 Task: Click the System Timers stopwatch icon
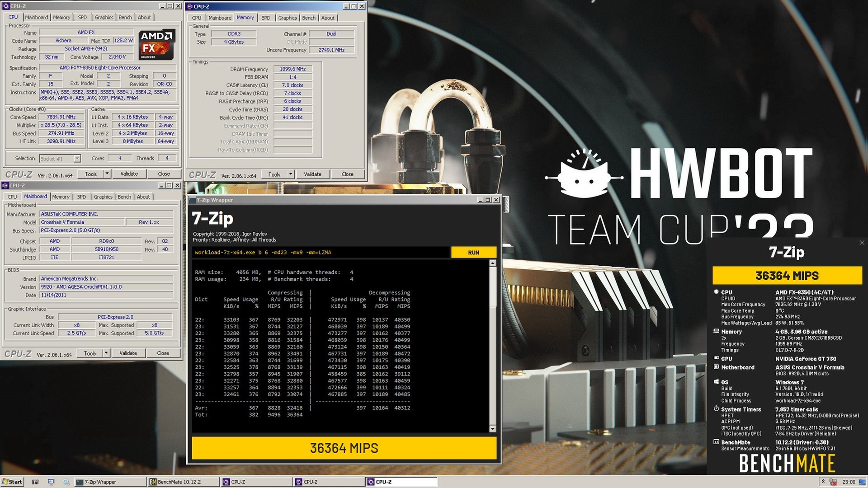[x=716, y=409]
